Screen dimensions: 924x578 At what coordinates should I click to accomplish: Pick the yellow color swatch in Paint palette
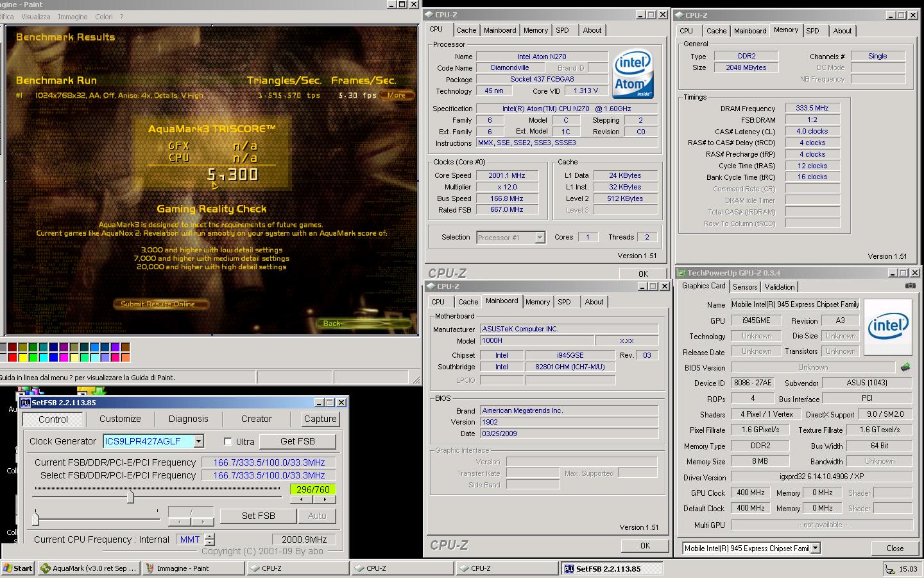coord(22,357)
